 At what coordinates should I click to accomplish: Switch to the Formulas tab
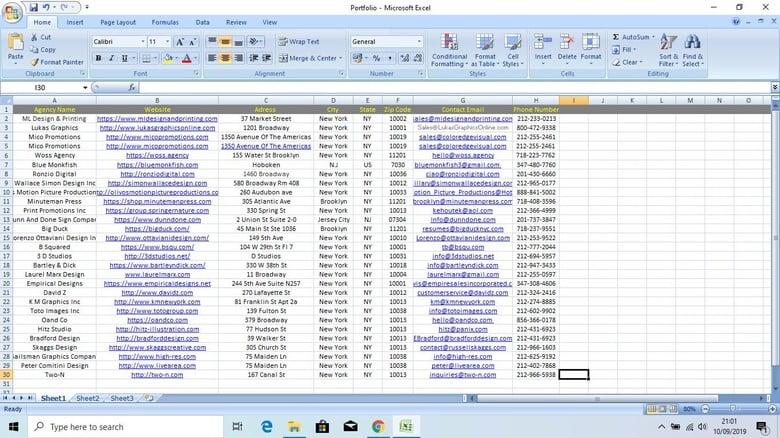point(165,22)
